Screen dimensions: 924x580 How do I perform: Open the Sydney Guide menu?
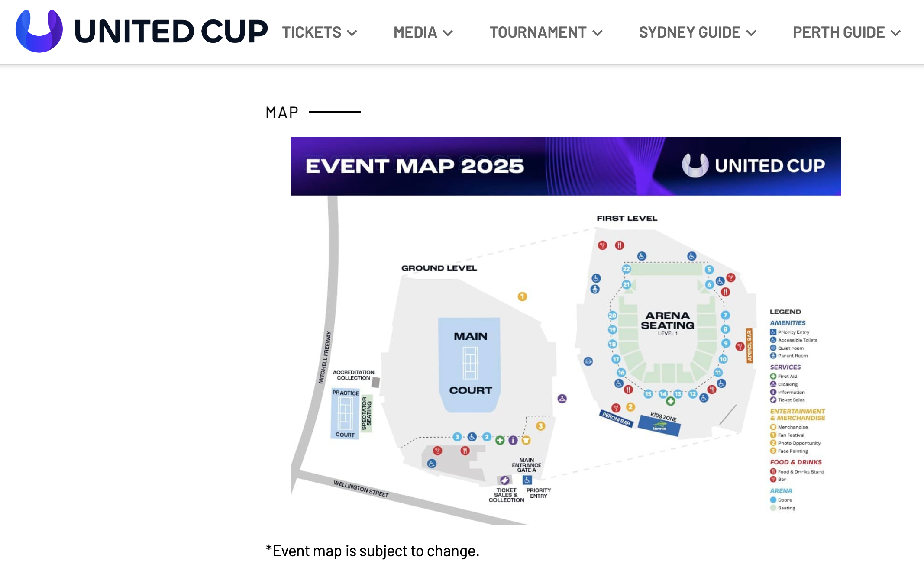pyautogui.click(x=698, y=32)
